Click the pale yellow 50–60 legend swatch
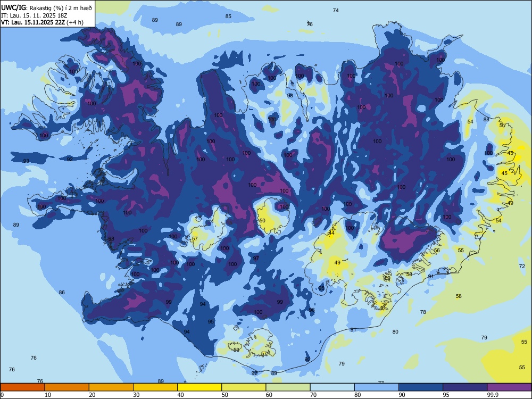Image resolution: width=532 pixels, height=399 pixels. 244,387
